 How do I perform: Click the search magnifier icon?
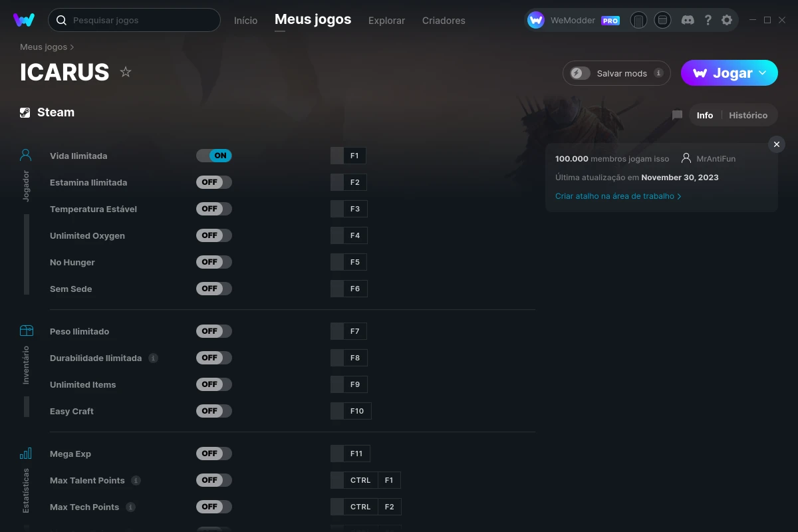click(61, 20)
